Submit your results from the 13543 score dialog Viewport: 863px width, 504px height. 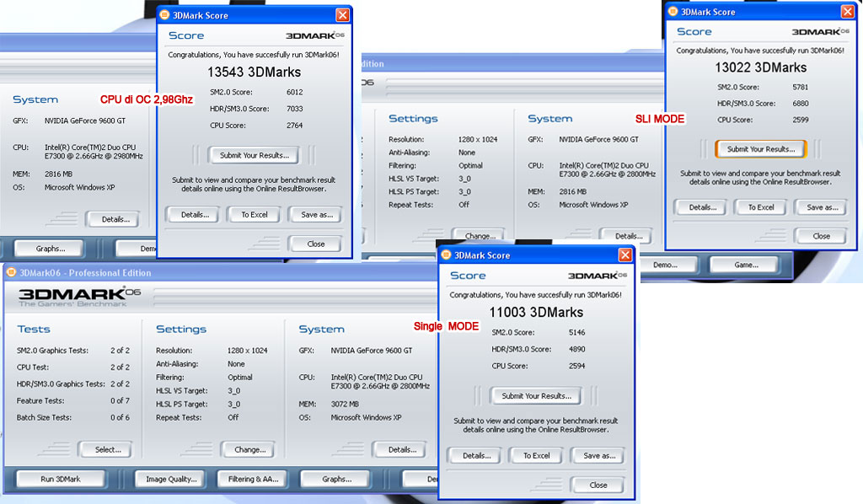coord(254,155)
